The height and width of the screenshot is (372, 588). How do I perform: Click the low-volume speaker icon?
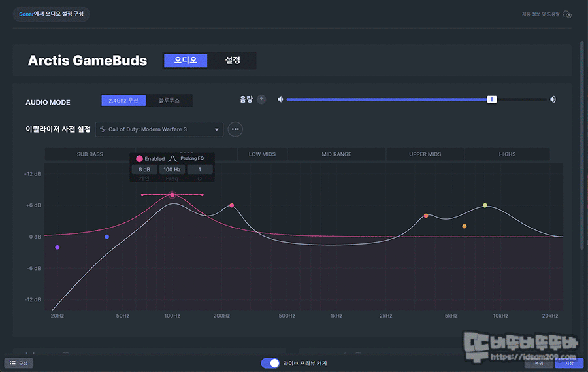(280, 99)
